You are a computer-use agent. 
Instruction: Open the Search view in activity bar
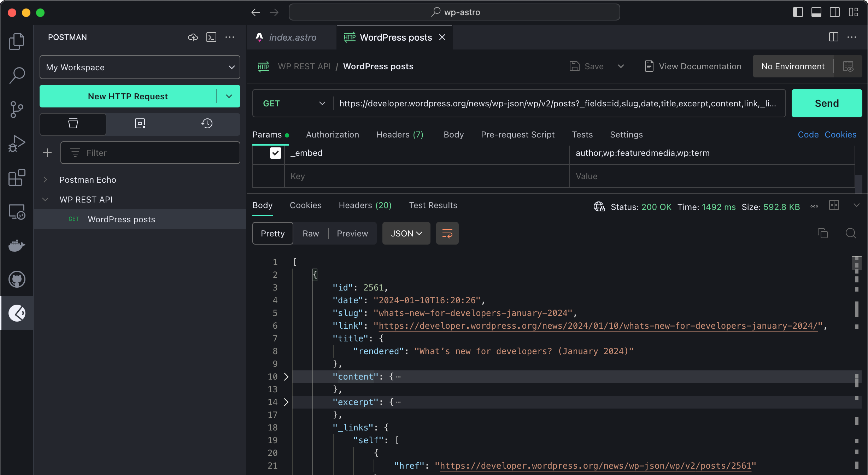(17, 75)
